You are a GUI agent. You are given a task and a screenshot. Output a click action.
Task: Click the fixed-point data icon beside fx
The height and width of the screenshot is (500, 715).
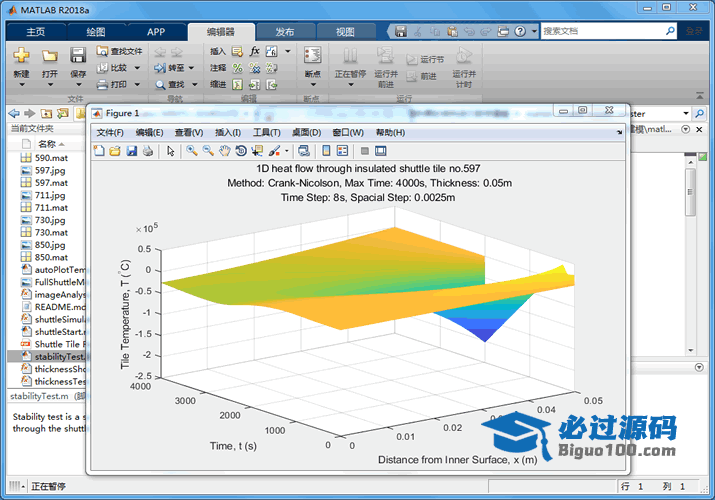pyautogui.click(x=271, y=51)
